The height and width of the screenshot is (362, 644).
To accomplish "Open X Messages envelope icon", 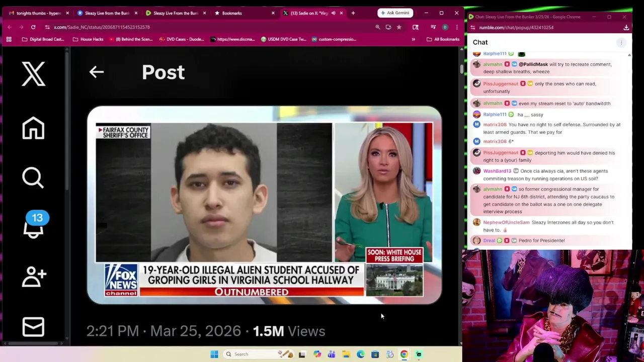I will click(x=33, y=327).
